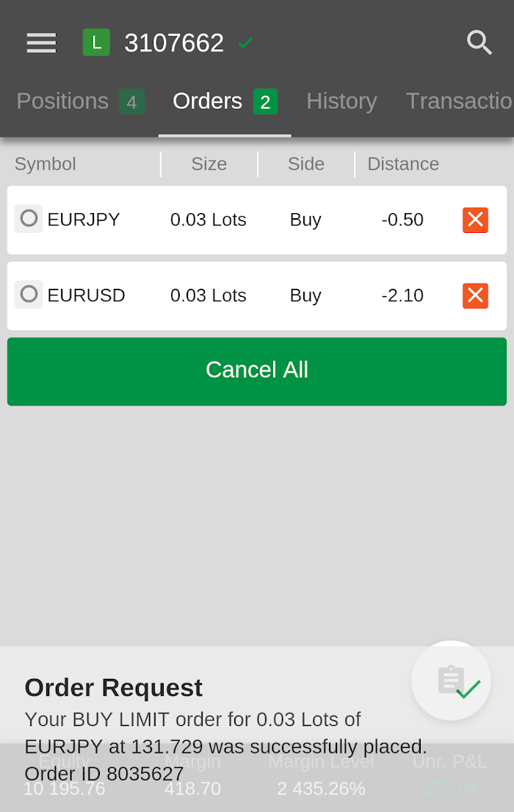Tap the green connection checkmark beside account

pos(245,43)
